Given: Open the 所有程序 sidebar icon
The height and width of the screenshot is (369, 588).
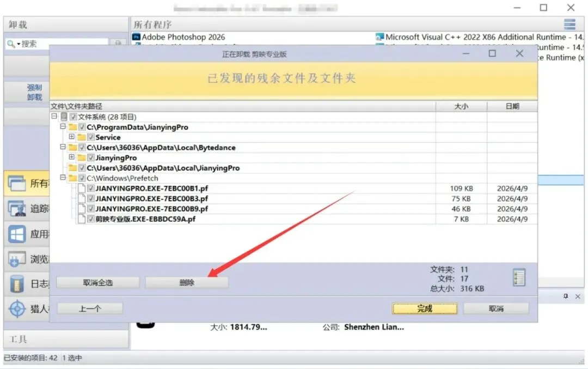Looking at the screenshot, I should pyautogui.click(x=17, y=184).
